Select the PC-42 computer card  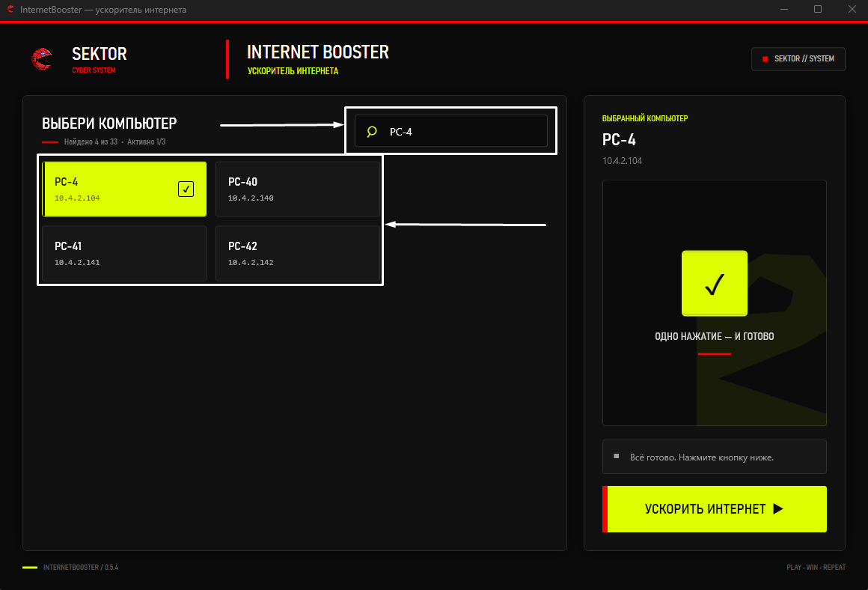click(x=298, y=253)
